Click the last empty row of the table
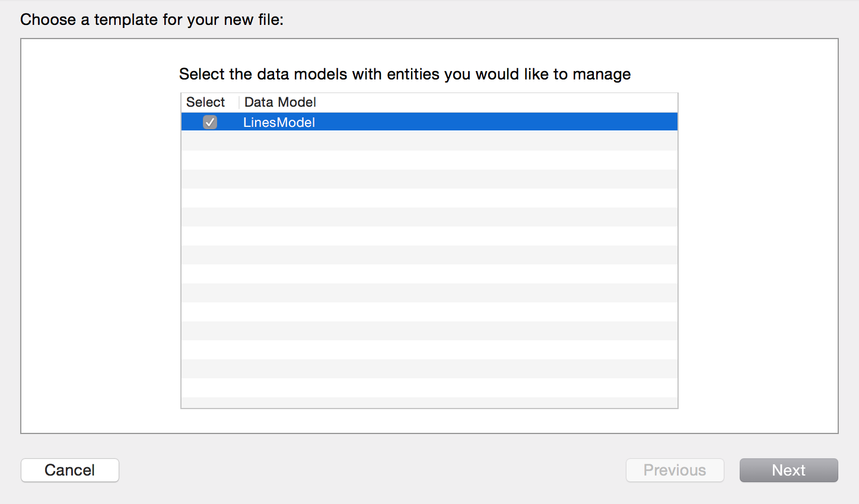 [x=430, y=403]
